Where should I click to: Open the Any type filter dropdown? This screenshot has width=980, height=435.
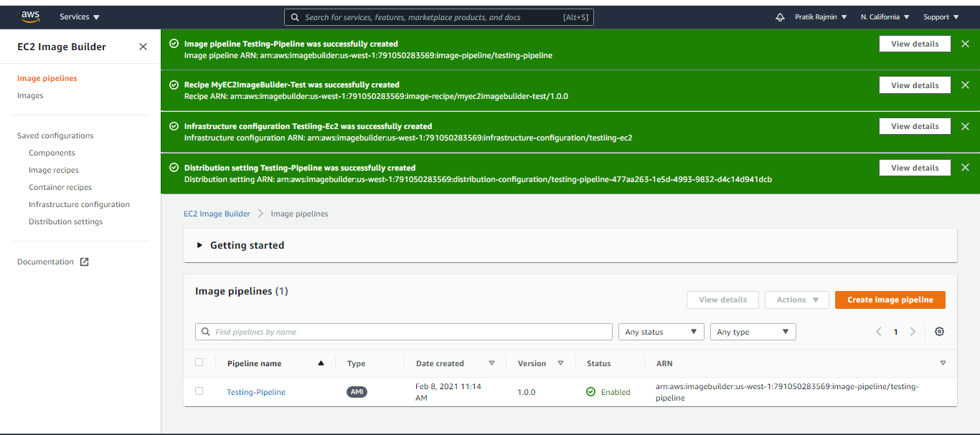point(753,332)
